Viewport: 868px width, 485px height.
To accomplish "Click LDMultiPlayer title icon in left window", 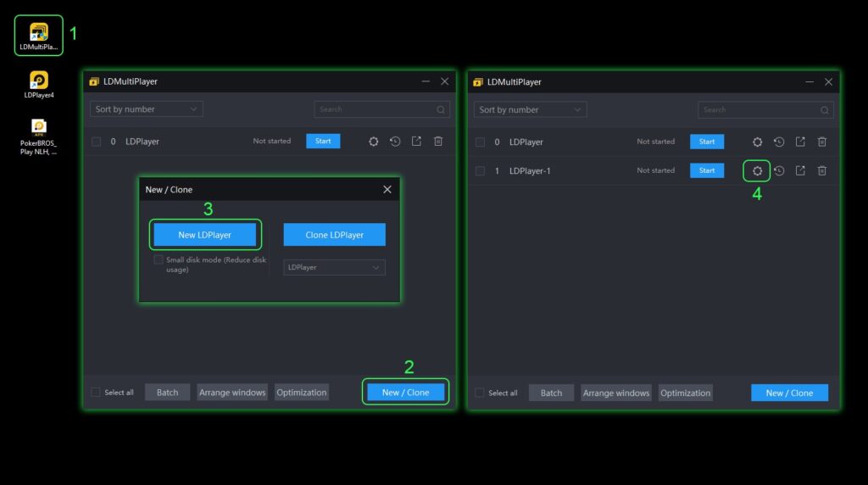I will coord(94,81).
